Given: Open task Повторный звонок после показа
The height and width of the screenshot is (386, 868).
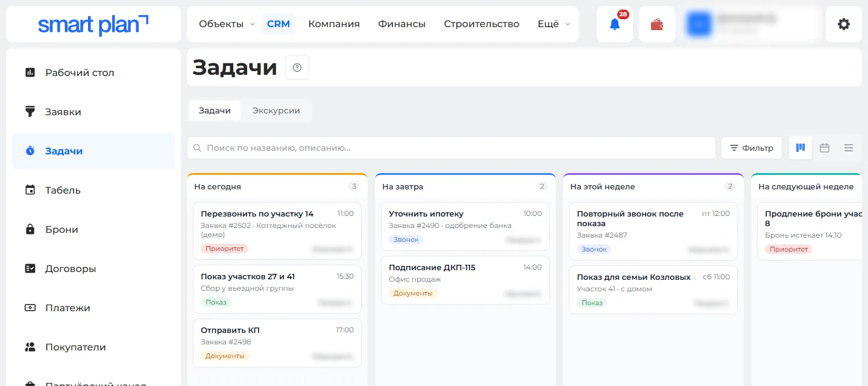Looking at the screenshot, I should tap(653, 231).
